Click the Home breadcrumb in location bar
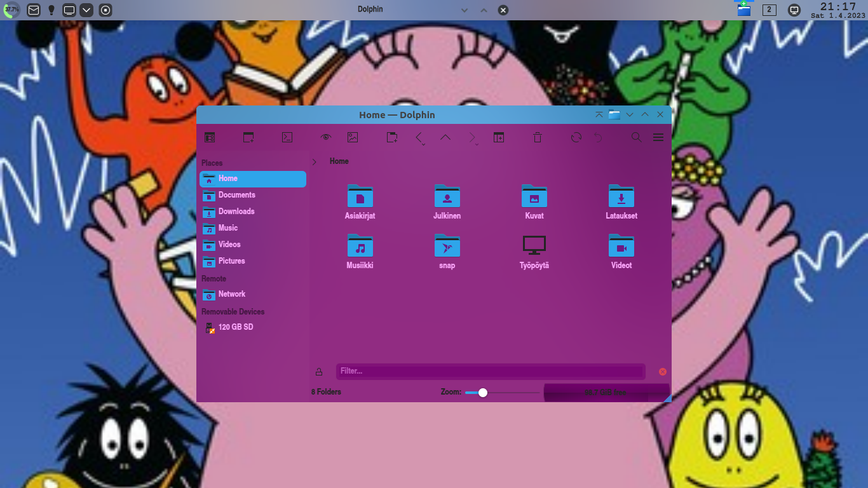 (x=339, y=161)
